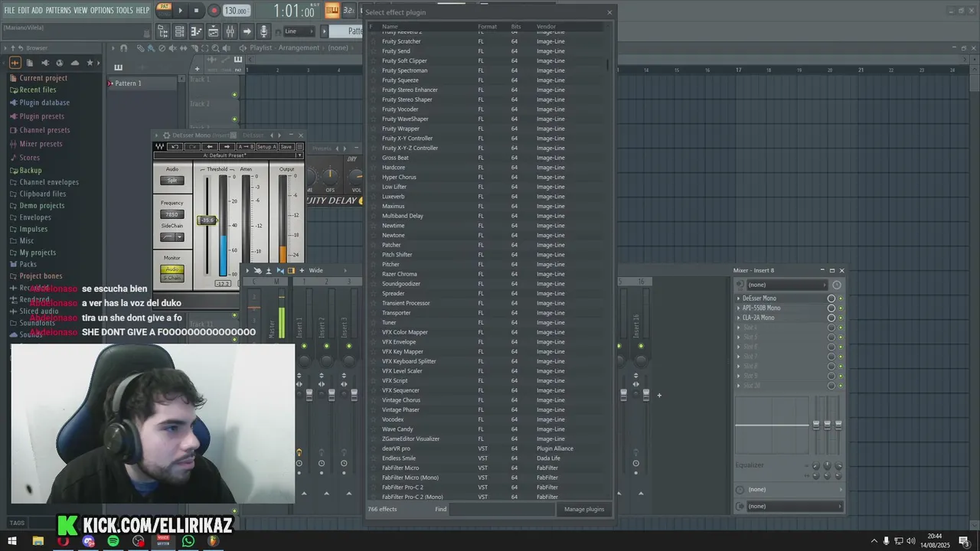Screen dimensions: 980x551
Task: Select the playlist magnet snap icon
Action: [x=123, y=48]
